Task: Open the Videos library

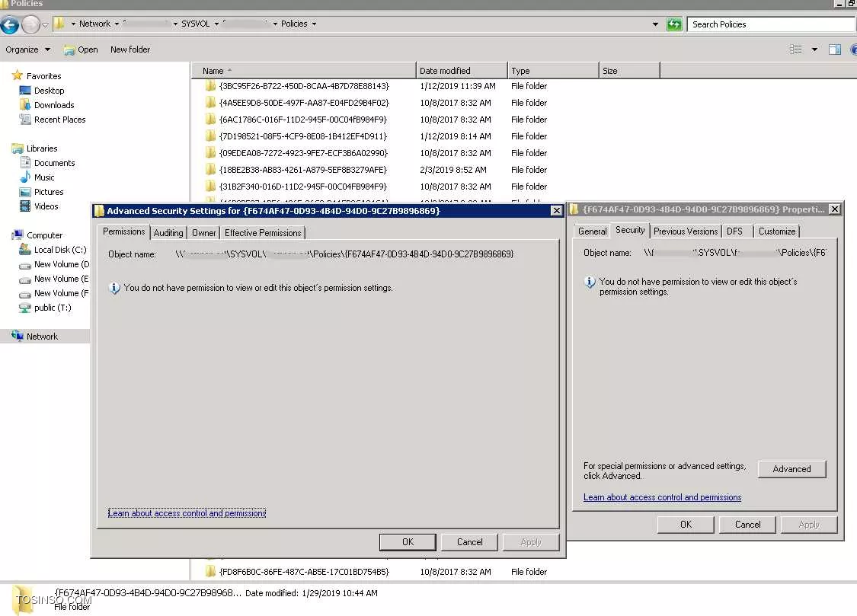Action: tap(46, 206)
